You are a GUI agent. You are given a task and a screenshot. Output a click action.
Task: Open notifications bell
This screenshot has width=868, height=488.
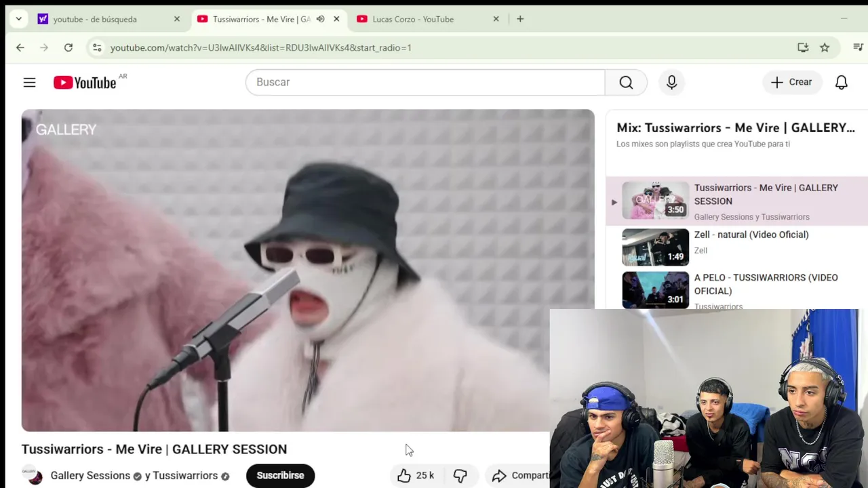tap(841, 82)
